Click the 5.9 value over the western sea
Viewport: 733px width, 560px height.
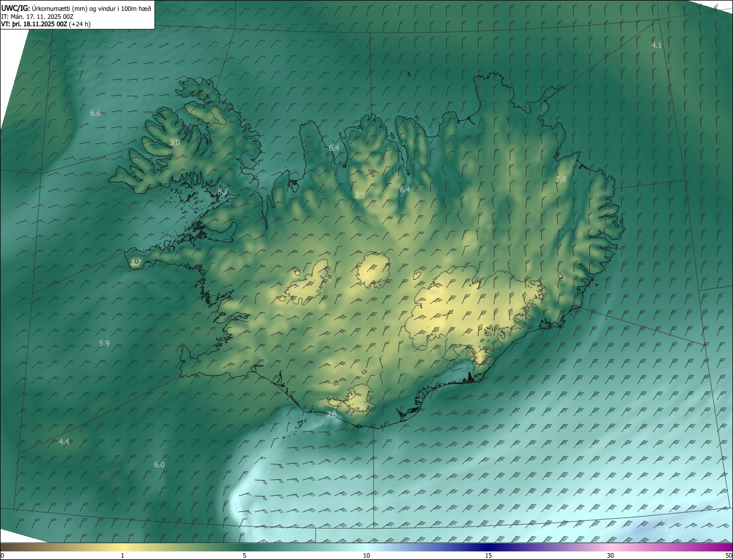coord(104,343)
